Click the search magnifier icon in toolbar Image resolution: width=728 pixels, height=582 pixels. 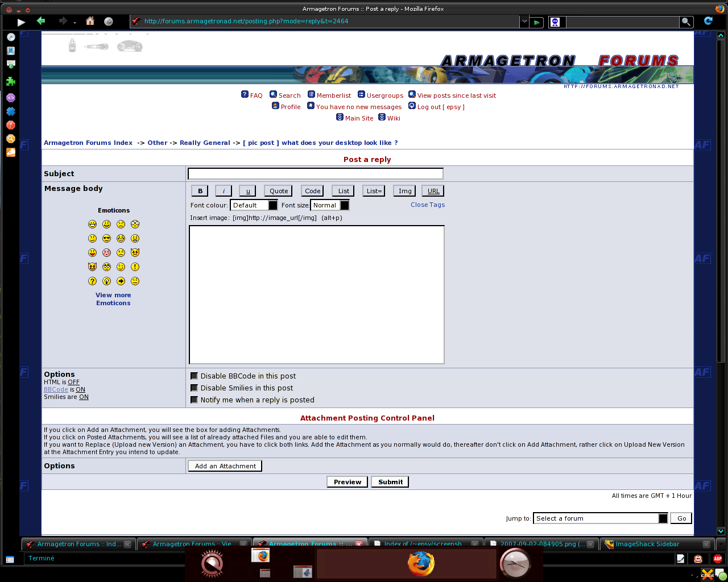tap(686, 22)
